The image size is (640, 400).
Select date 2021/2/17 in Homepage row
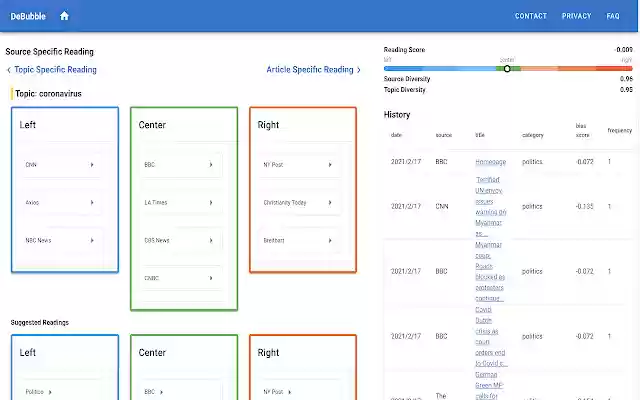pyautogui.click(x=406, y=162)
